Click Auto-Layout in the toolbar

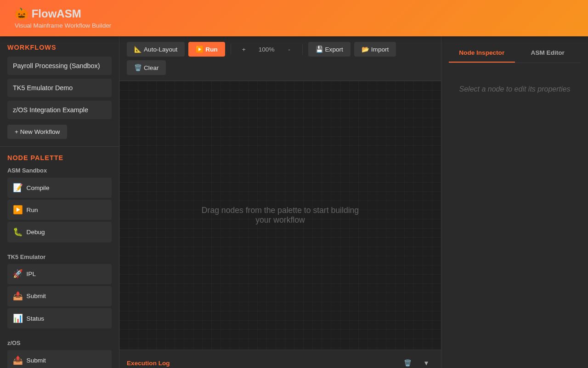point(156,49)
